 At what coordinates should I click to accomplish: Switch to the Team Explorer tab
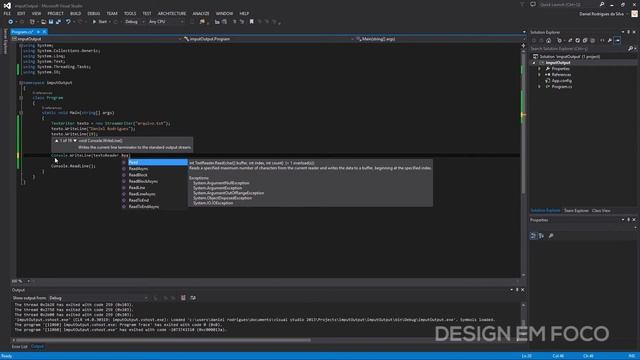pyautogui.click(x=576, y=211)
